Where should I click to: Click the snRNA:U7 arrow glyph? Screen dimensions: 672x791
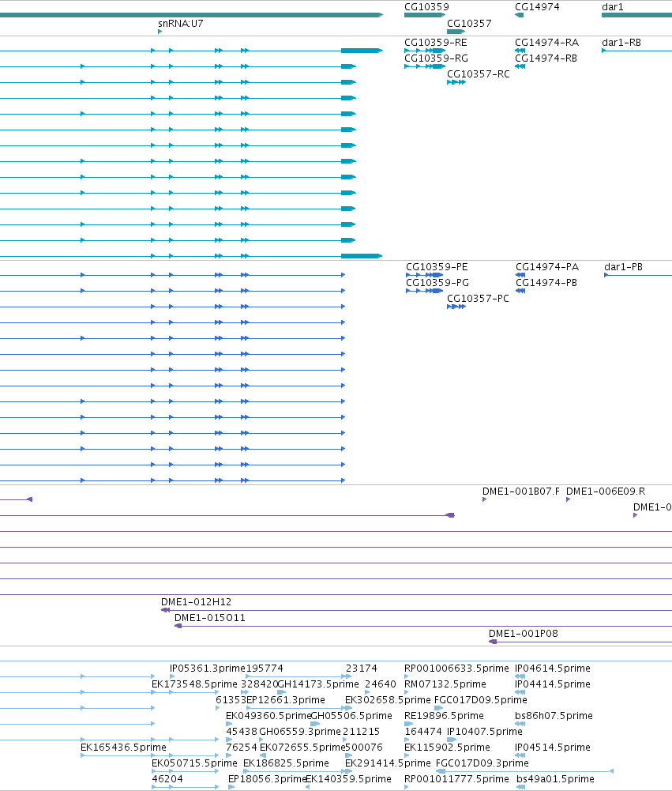pyautogui.click(x=160, y=32)
